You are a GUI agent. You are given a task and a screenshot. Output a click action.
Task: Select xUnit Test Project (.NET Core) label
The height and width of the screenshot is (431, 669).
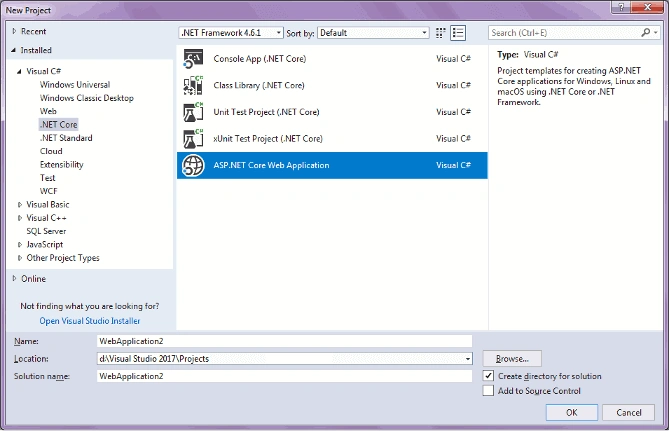(268, 139)
